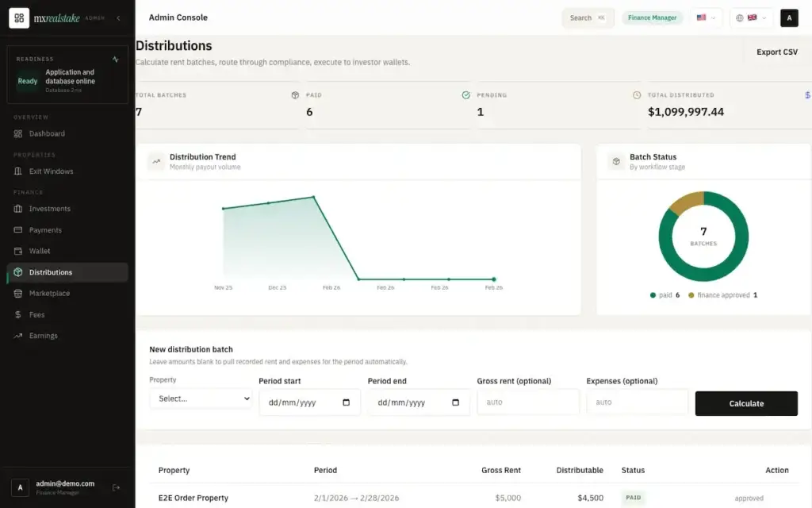
Task: Click the Total Batches package icon
Action: (x=295, y=95)
